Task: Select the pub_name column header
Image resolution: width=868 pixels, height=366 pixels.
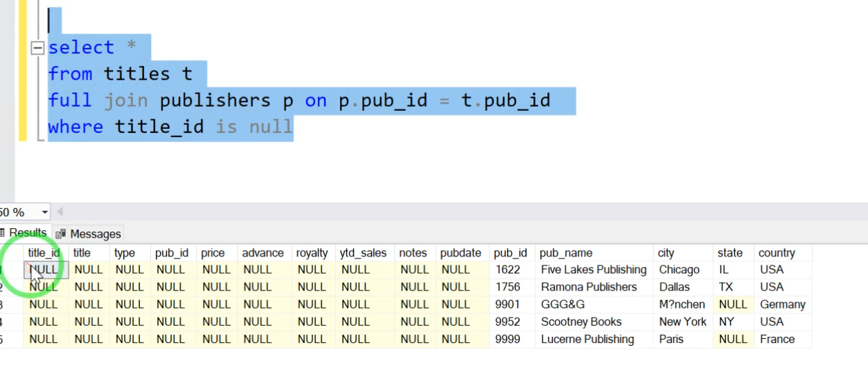Action: click(566, 253)
